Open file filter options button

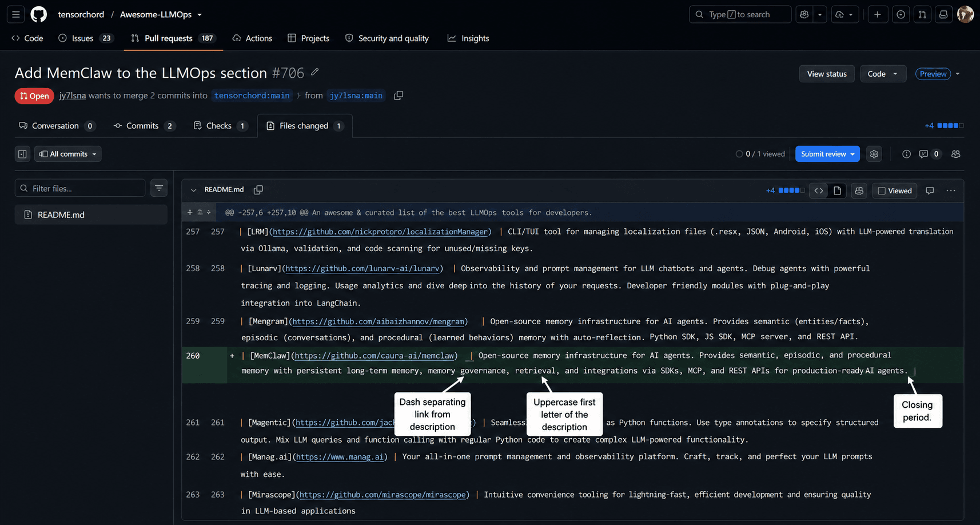click(x=159, y=188)
